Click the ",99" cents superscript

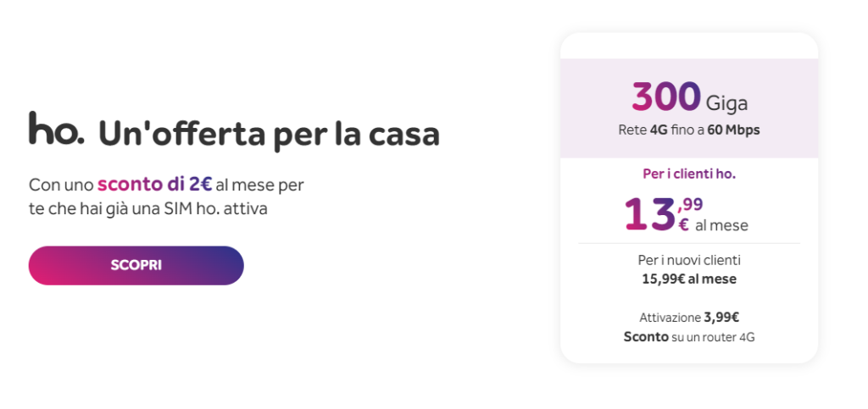(x=690, y=203)
